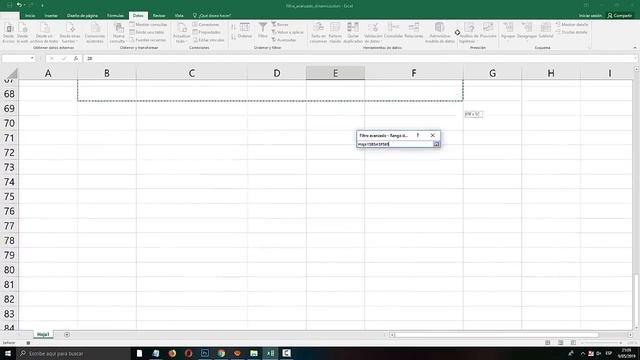Screen dimensions: 640x360
Task: Open Conexiones existentes
Action: [95, 33]
